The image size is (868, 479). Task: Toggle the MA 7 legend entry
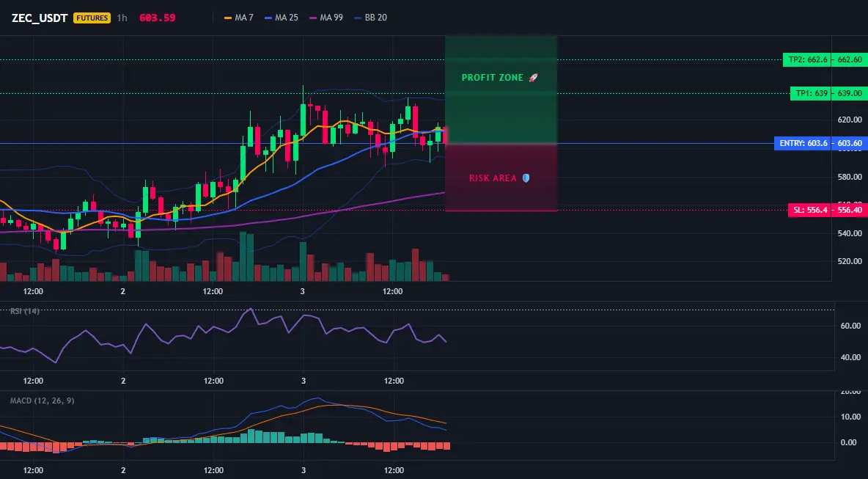(238, 18)
